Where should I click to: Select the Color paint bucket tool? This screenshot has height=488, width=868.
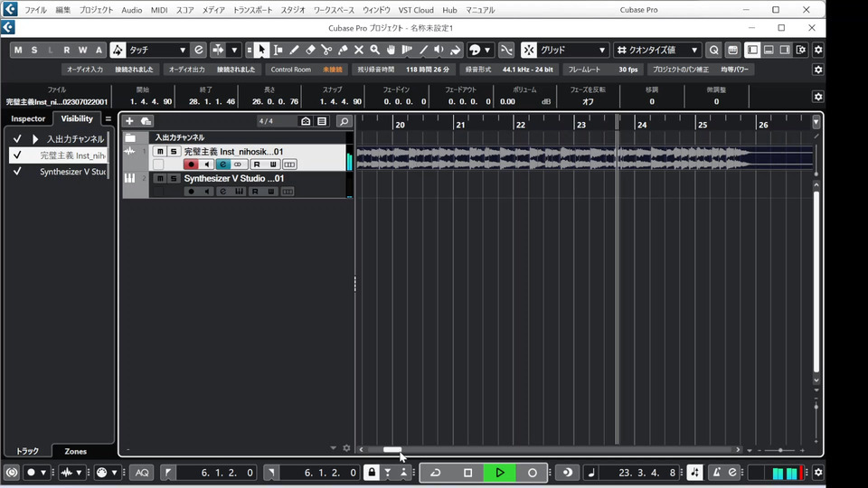click(455, 50)
